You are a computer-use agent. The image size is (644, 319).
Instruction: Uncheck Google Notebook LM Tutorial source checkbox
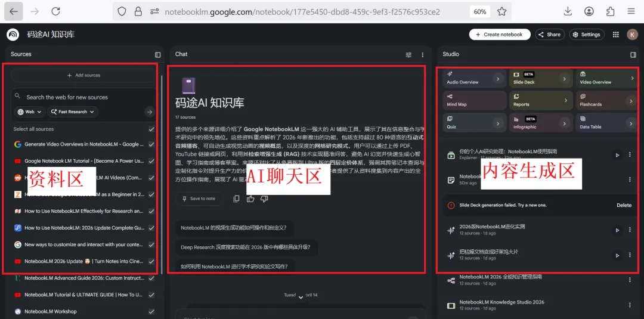coord(151,161)
